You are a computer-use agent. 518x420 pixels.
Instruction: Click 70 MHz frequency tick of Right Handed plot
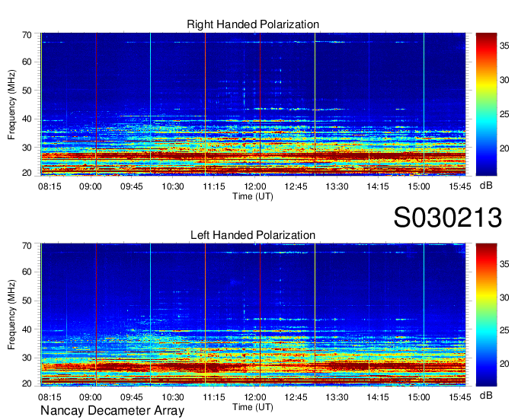click(27, 35)
